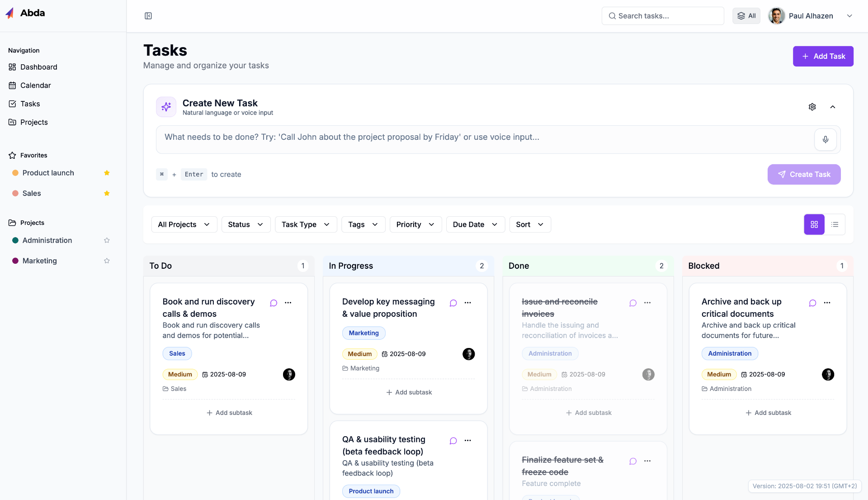Open comments on Finalize feature set task
Viewport: 868px width, 500px height.
(633, 461)
